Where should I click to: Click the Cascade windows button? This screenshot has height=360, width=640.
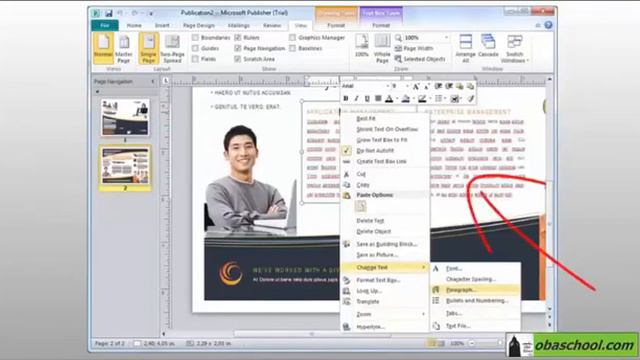click(x=488, y=46)
